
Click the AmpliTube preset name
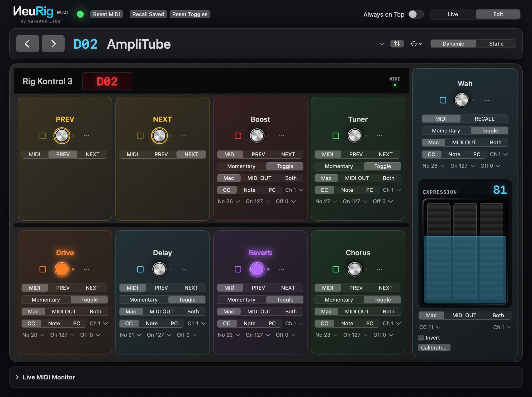coord(139,44)
